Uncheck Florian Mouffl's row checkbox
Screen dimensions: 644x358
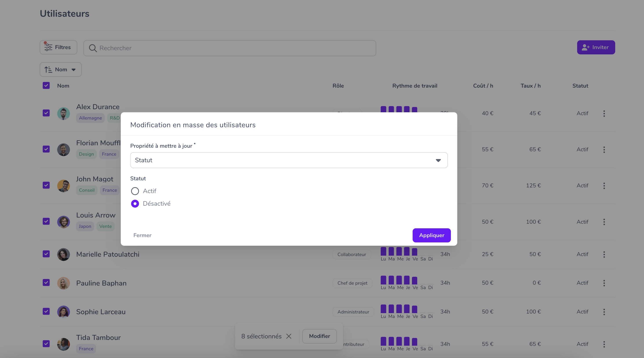coord(46,149)
